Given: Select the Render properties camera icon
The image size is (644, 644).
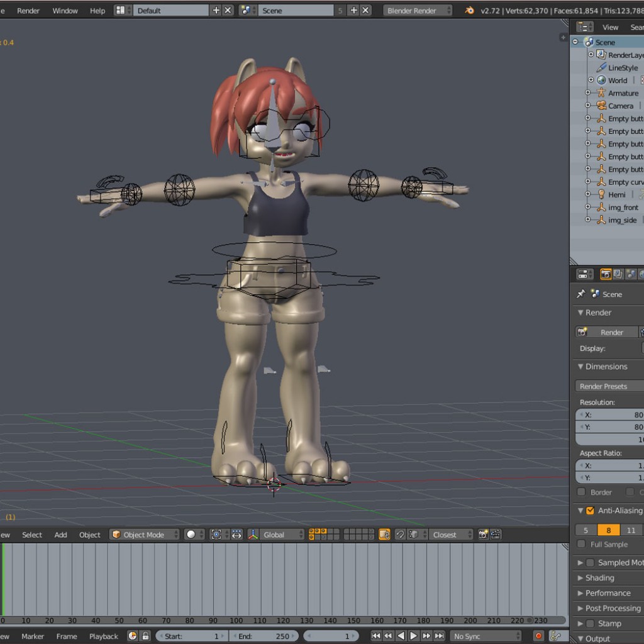Looking at the screenshot, I should (x=606, y=274).
